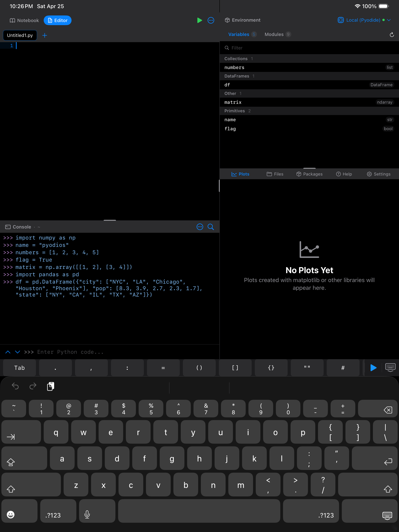Grab the variables-plots divider handle
Screen dimensions: 399x532
(x=309, y=168)
